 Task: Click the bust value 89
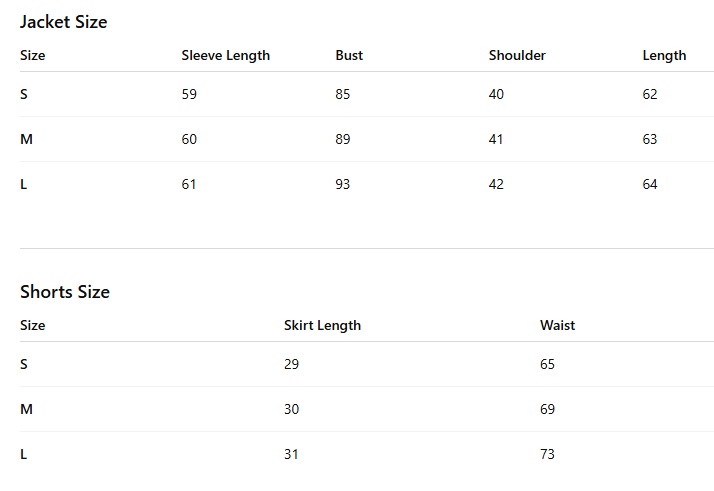[x=342, y=139]
